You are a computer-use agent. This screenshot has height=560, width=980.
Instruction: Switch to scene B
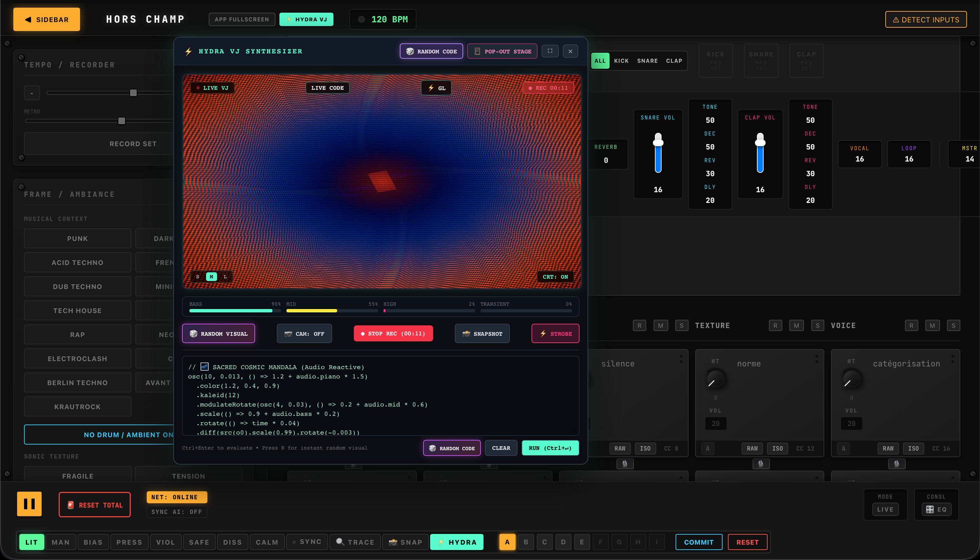[x=526, y=542]
